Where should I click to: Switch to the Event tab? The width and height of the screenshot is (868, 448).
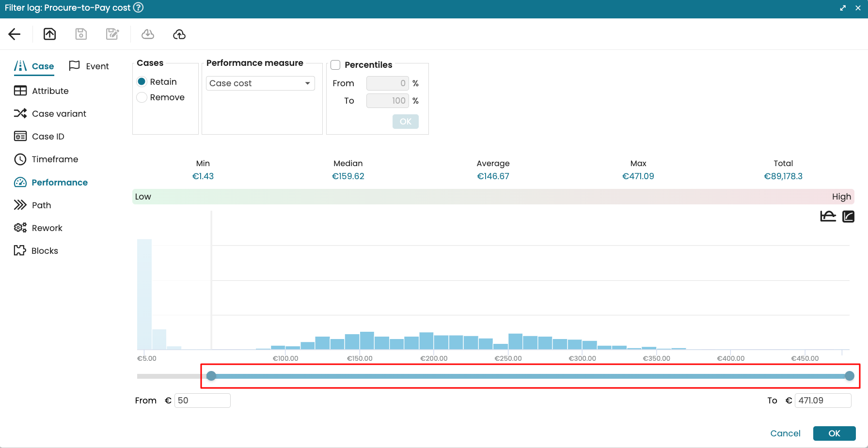click(x=89, y=66)
